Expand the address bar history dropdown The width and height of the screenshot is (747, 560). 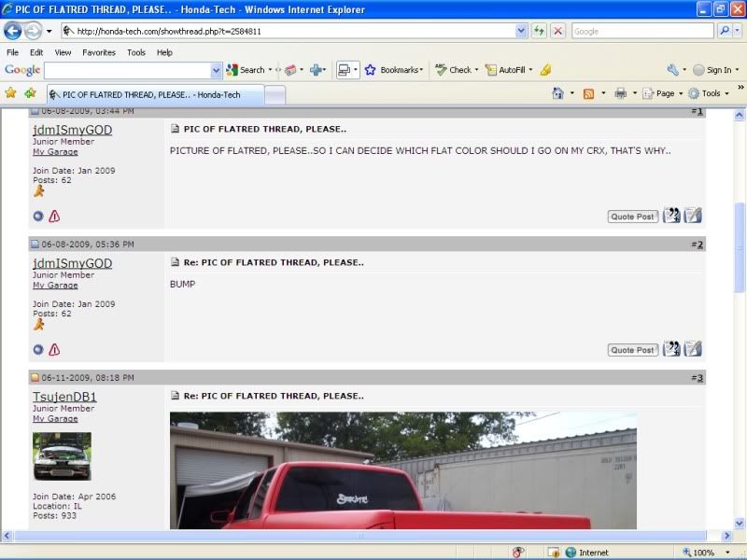tap(521, 31)
